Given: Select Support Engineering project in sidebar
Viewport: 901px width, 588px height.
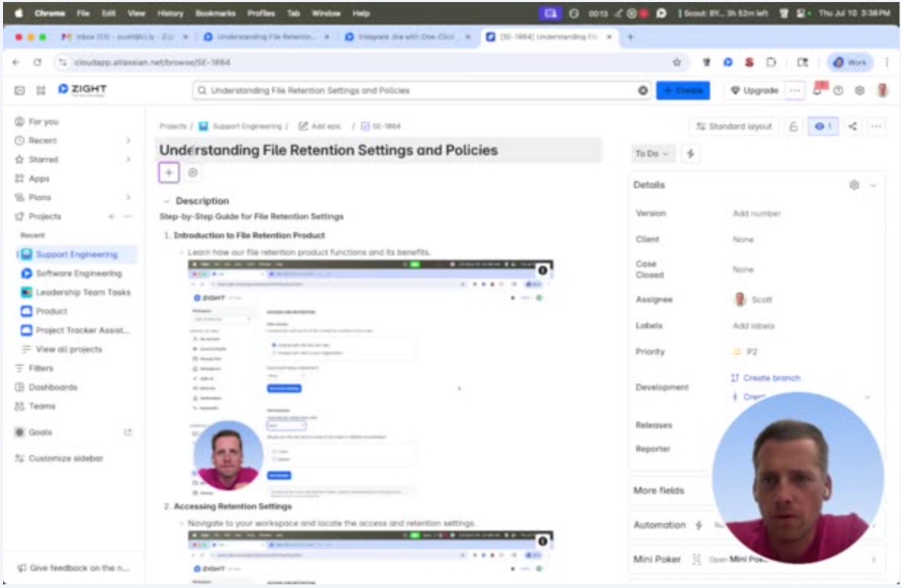Looking at the screenshot, I should [x=76, y=255].
